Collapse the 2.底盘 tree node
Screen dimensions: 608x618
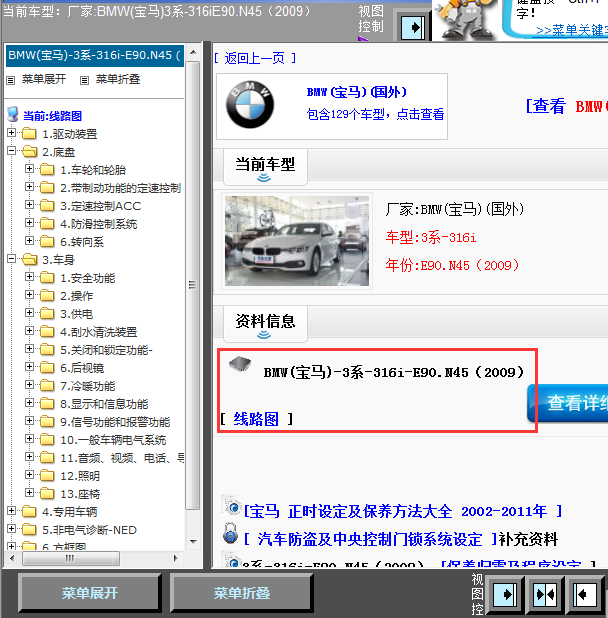(11, 151)
